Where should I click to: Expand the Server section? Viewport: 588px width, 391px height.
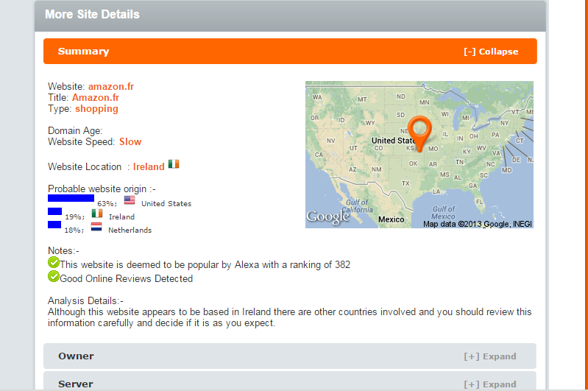489,384
